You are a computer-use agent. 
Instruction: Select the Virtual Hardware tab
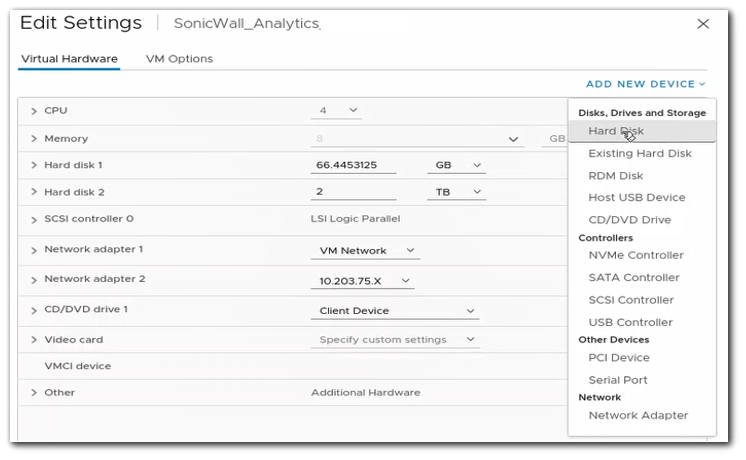click(69, 59)
